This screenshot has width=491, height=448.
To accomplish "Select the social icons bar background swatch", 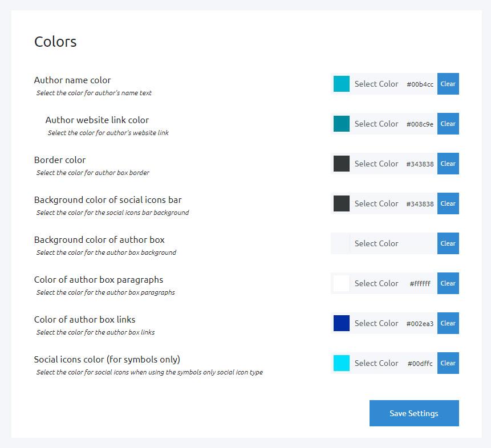I will (x=342, y=203).
